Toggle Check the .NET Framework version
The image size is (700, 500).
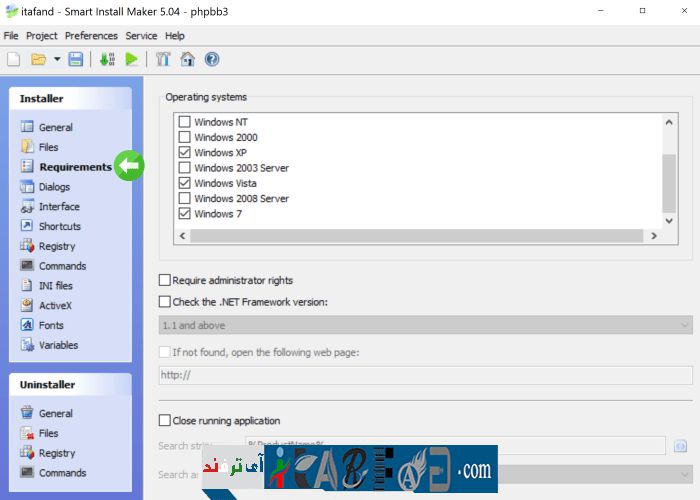(165, 302)
